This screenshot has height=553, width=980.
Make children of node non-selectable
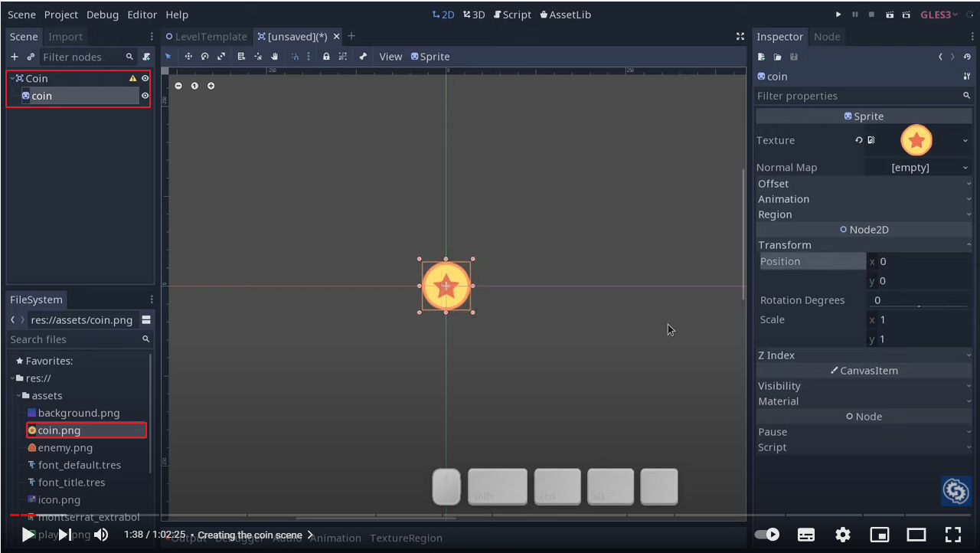[x=343, y=56]
